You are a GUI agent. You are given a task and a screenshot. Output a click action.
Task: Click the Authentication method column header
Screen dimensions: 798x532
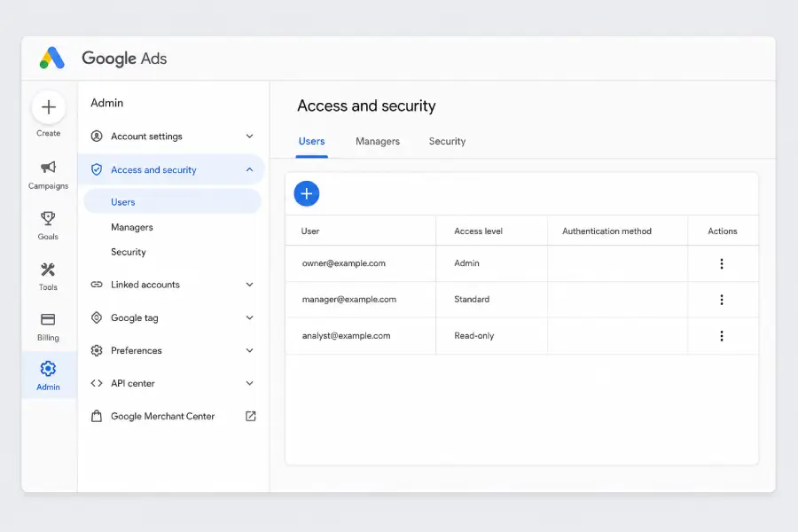[617, 231]
